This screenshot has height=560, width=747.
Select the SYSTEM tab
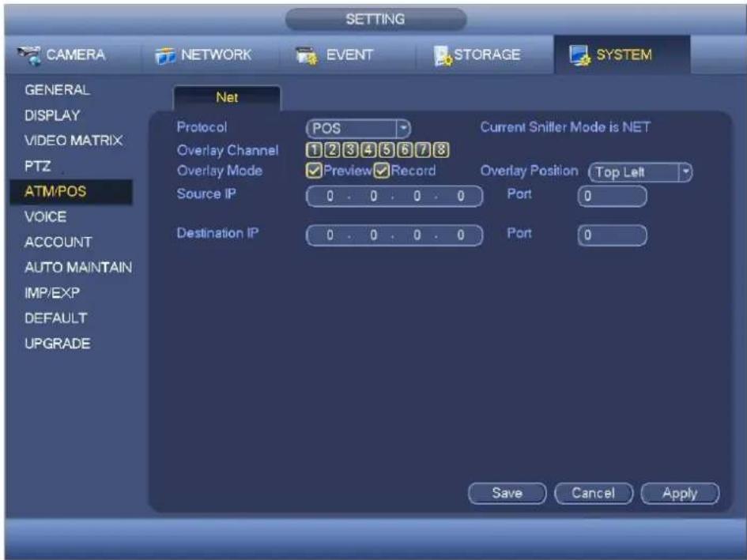click(621, 54)
